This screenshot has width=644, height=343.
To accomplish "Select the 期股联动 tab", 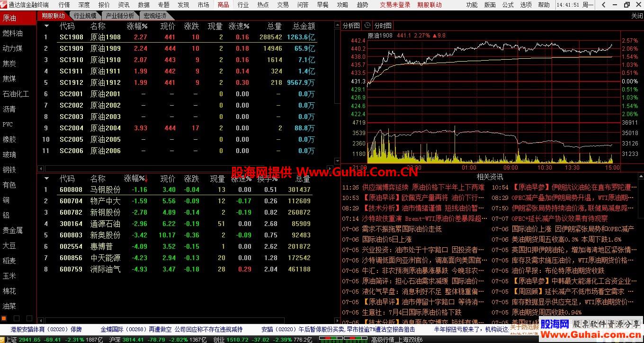I will point(53,16).
